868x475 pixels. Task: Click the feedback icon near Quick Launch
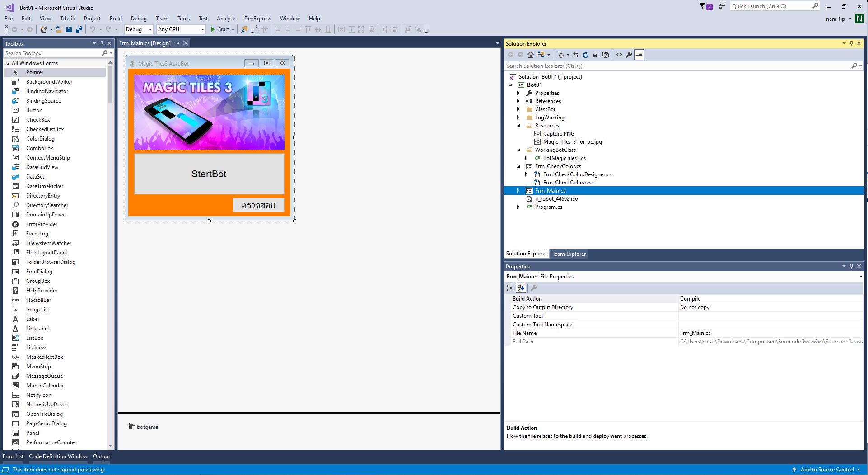[722, 6]
